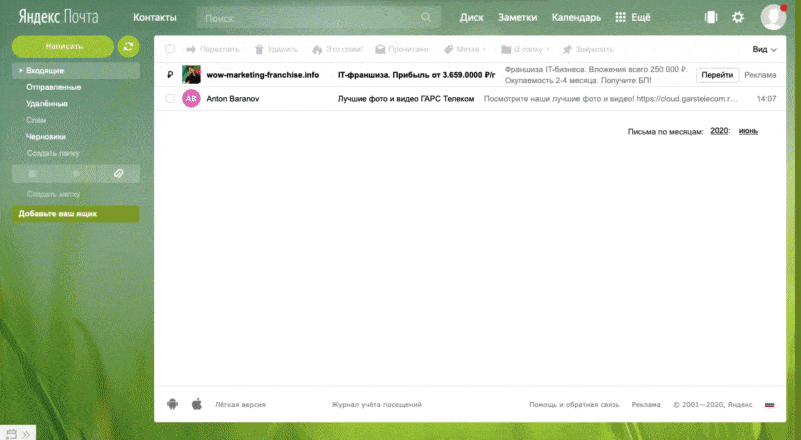Click the footer Реклама link
This screenshot has width=801, height=440.
(646, 405)
